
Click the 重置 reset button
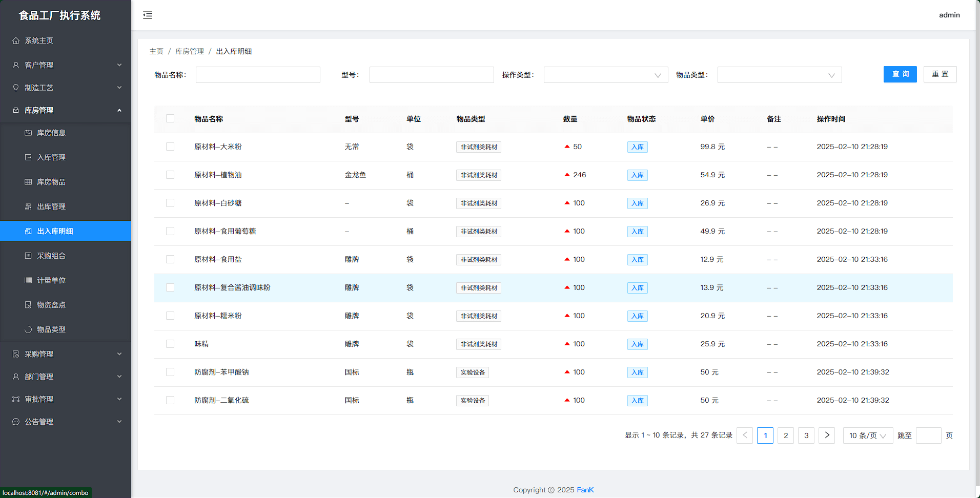940,74
